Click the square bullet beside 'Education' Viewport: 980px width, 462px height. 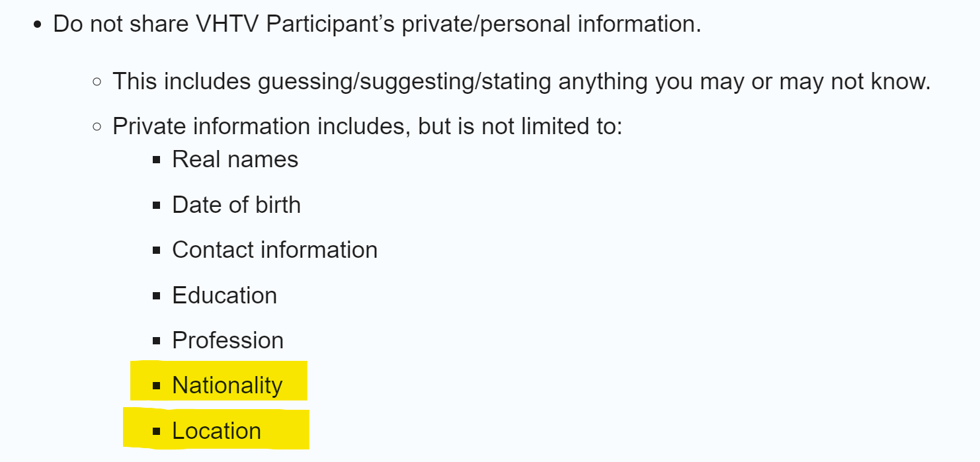pos(157,296)
